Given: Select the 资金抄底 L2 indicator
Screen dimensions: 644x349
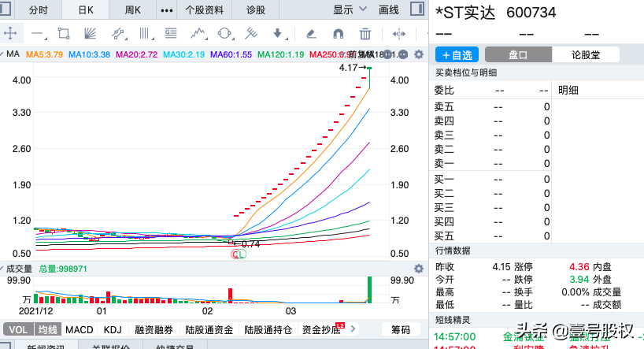Looking at the screenshot, I should [x=323, y=329].
